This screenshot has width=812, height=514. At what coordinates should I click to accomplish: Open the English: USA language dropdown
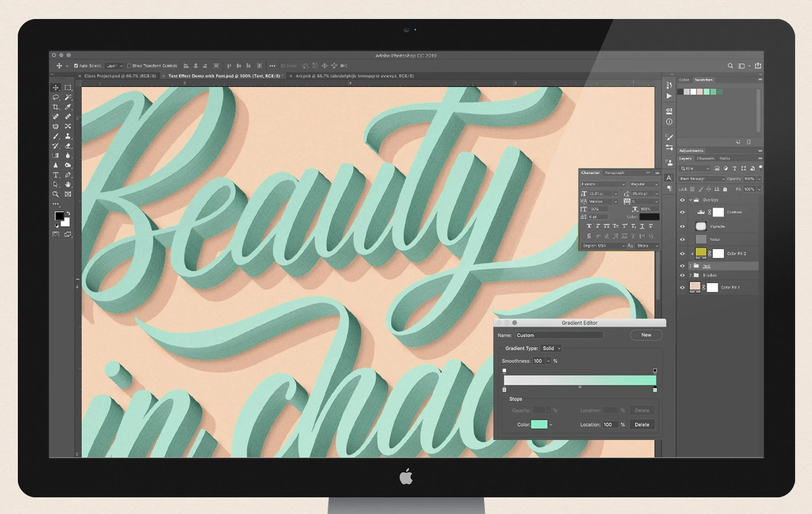tap(603, 246)
